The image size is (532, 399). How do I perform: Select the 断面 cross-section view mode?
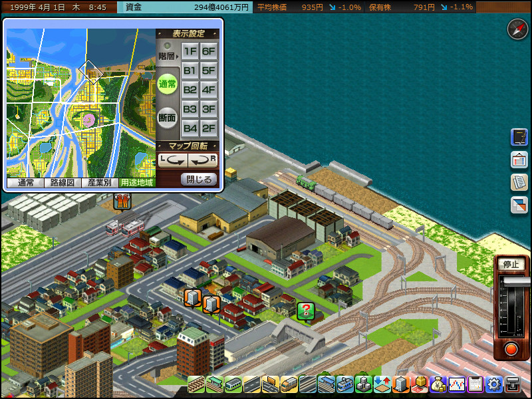(168, 118)
